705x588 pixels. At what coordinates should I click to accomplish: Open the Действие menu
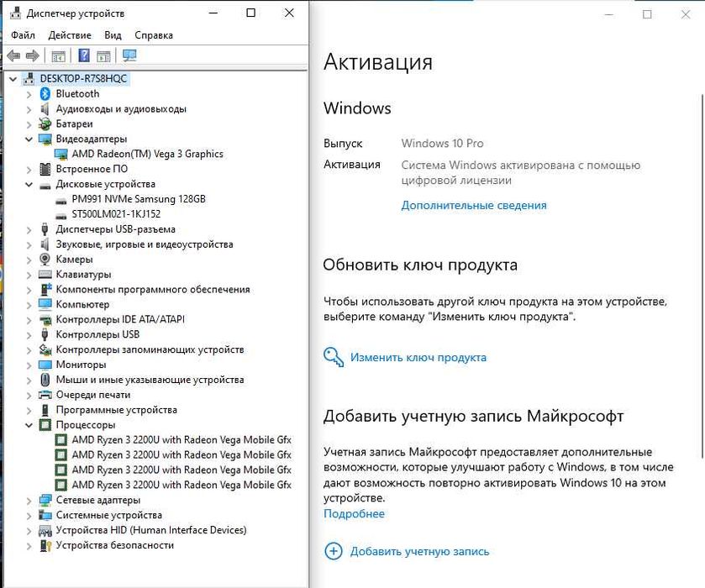(x=70, y=35)
